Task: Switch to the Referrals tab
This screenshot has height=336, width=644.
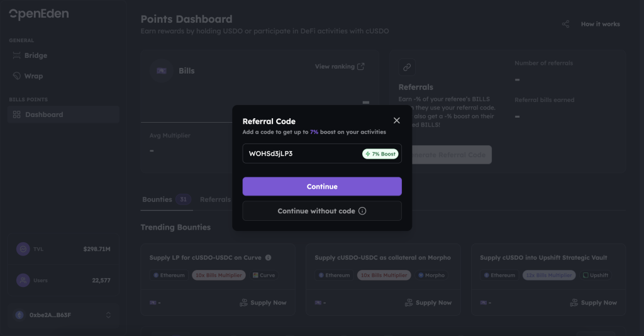Action: tap(215, 199)
